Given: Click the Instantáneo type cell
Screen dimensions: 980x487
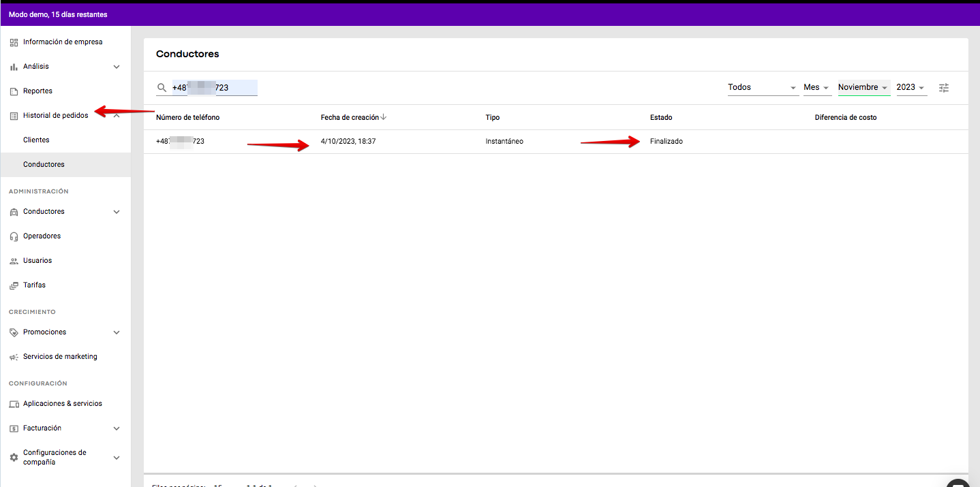Looking at the screenshot, I should click(504, 142).
